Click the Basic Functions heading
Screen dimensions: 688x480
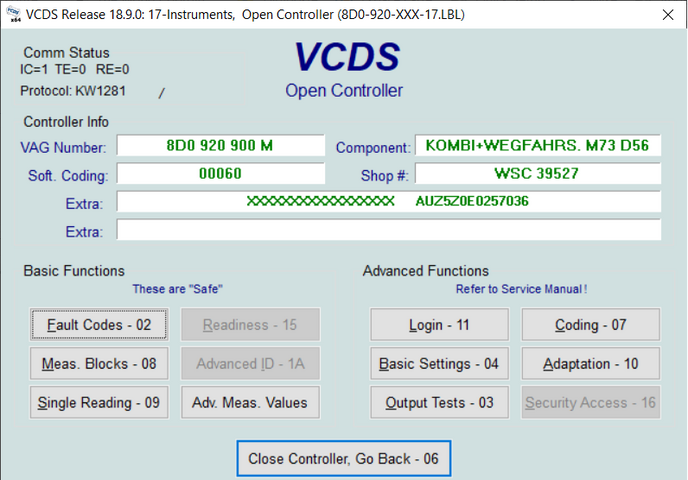74,271
